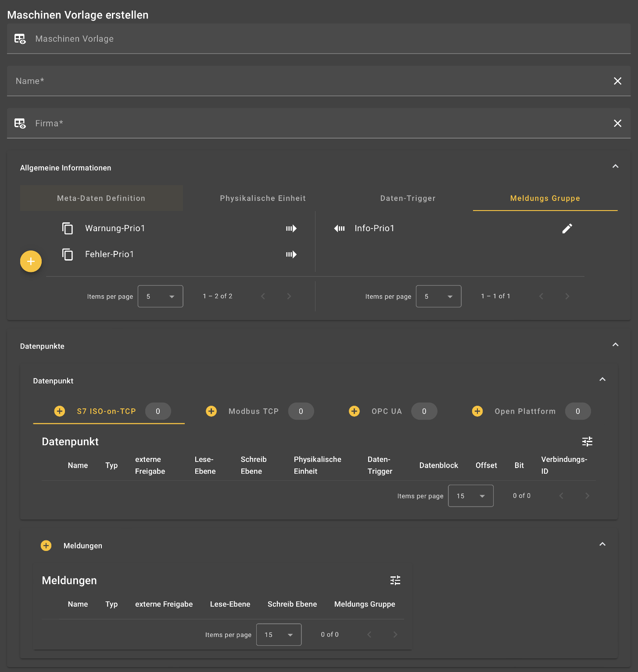
Task: Edit the Info-Prio1 entry with pencil icon
Action: [x=567, y=228]
